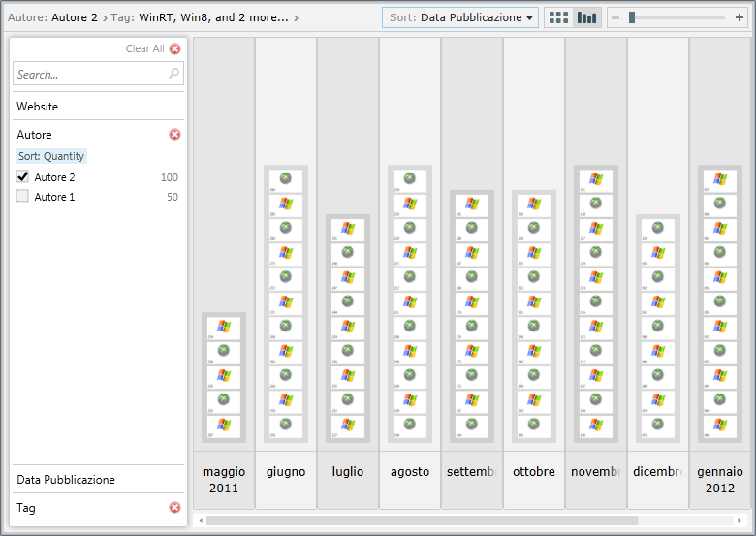Click the horizontal scrollbar thumb

pyautogui.click(x=422, y=520)
